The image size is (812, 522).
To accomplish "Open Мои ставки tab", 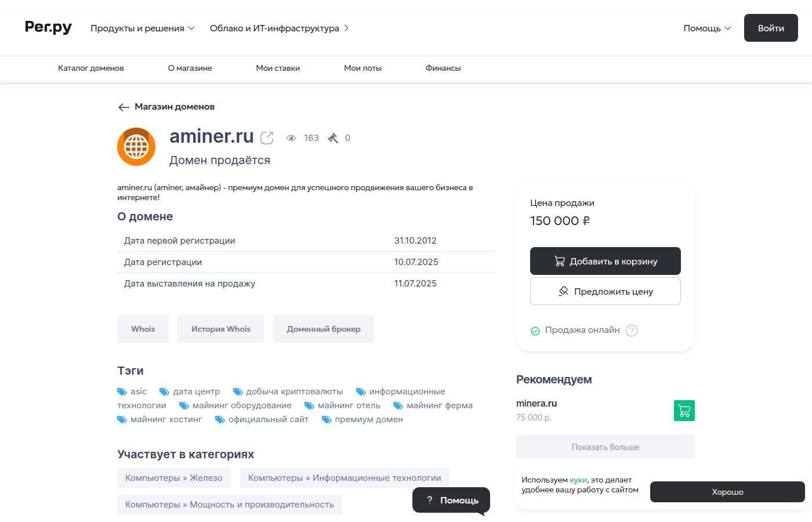I will (278, 68).
